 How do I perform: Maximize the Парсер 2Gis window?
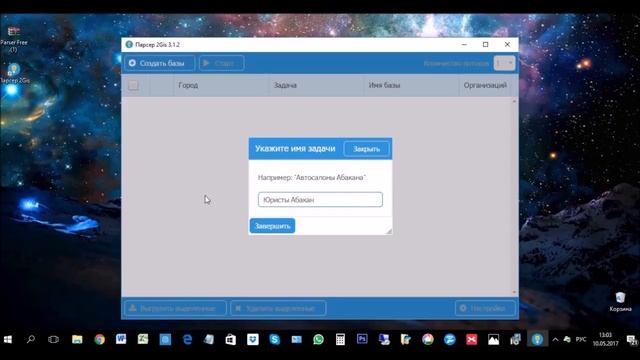pos(485,44)
